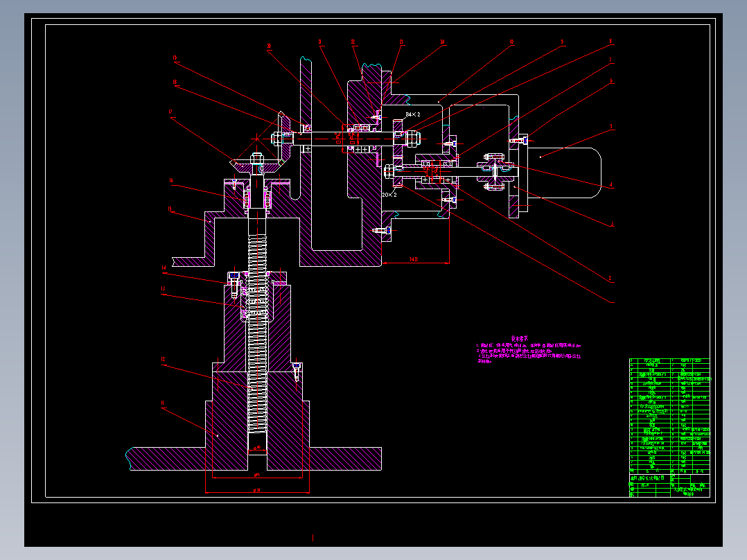747x560 pixels.
Task: Select the 143 horizontal dimension text
Action: click(x=414, y=259)
